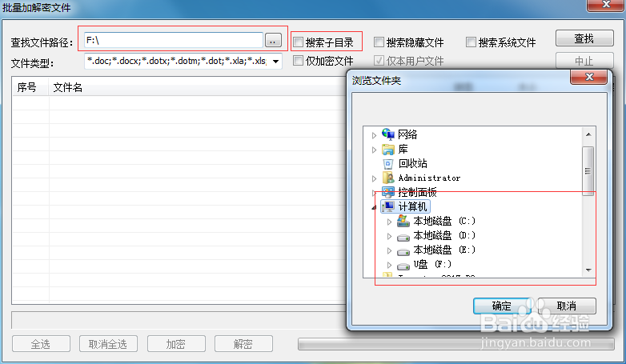The height and width of the screenshot is (364, 626).
Task: Select 本地磁盘 (D:) label in tree
Action: 445,235
